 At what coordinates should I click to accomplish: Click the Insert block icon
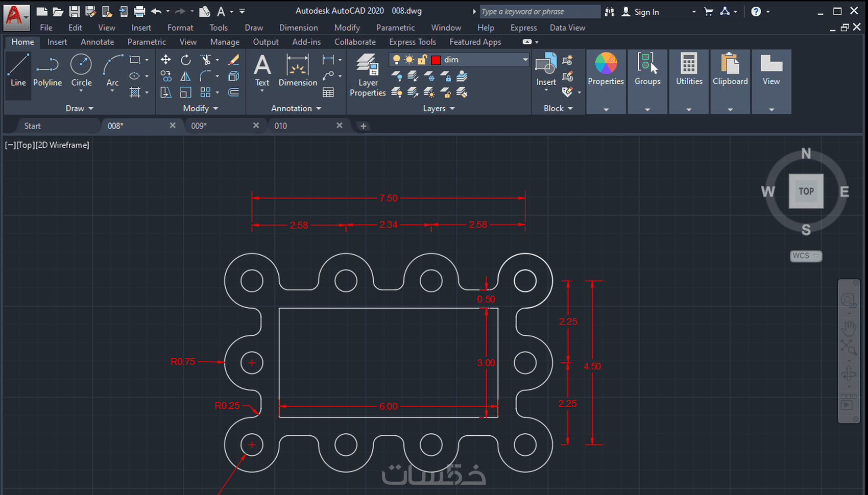coord(546,71)
